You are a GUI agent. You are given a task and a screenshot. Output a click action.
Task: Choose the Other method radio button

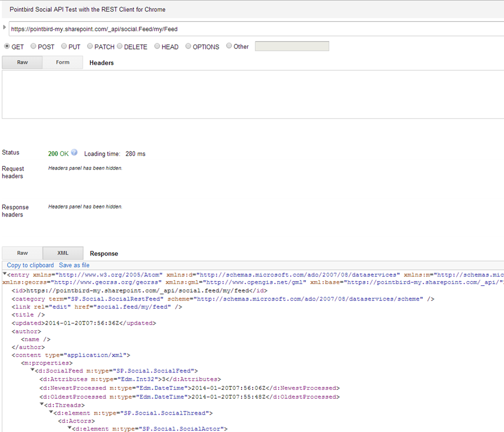(x=229, y=46)
